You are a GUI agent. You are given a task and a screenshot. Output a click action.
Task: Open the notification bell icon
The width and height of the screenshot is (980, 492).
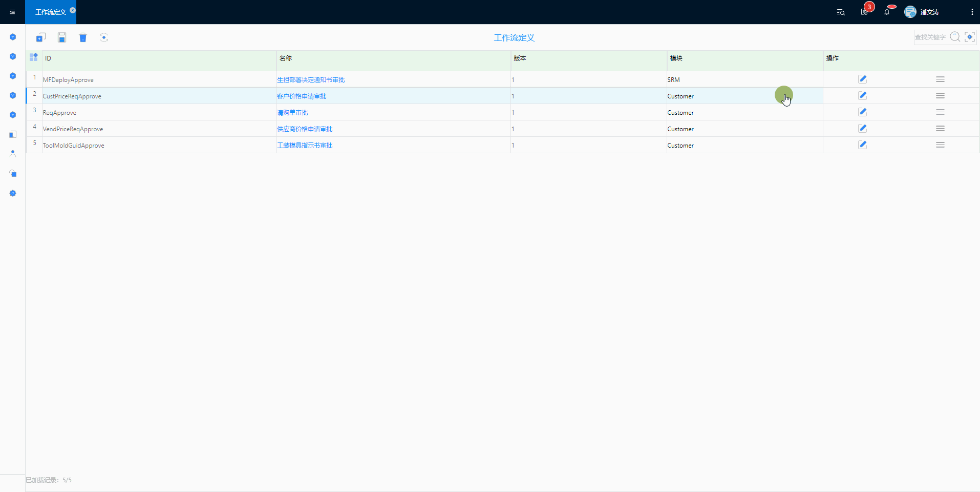pyautogui.click(x=887, y=12)
